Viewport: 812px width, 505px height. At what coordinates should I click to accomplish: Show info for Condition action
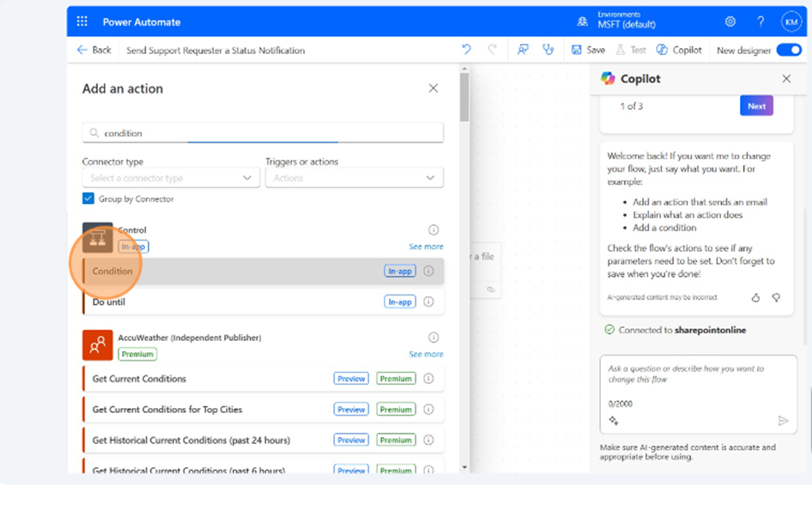pyautogui.click(x=428, y=271)
